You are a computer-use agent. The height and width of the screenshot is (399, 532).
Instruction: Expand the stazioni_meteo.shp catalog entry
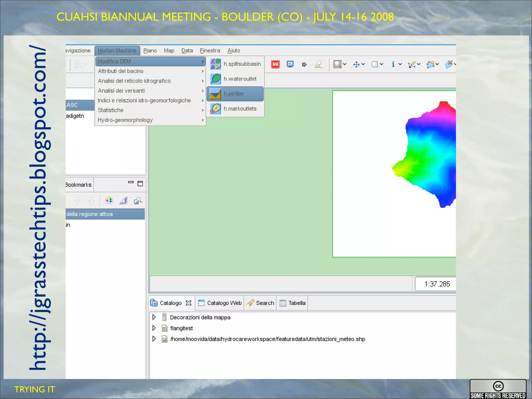click(x=154, y=339)
